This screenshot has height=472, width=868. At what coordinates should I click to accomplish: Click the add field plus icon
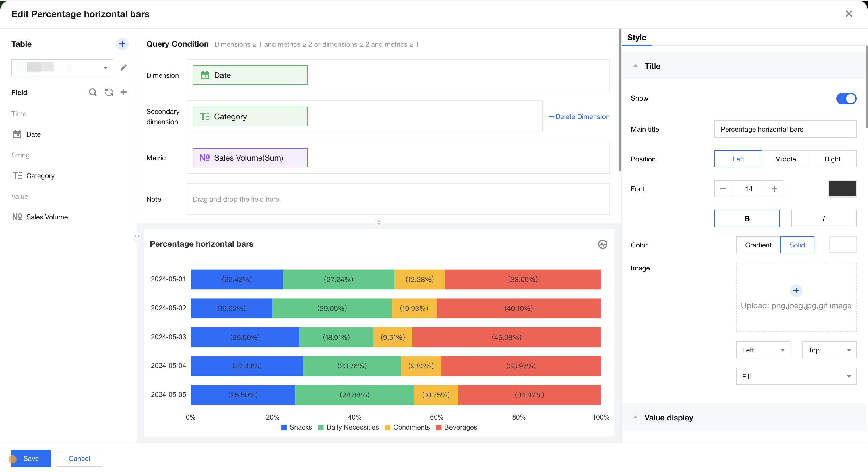[124, 92]
